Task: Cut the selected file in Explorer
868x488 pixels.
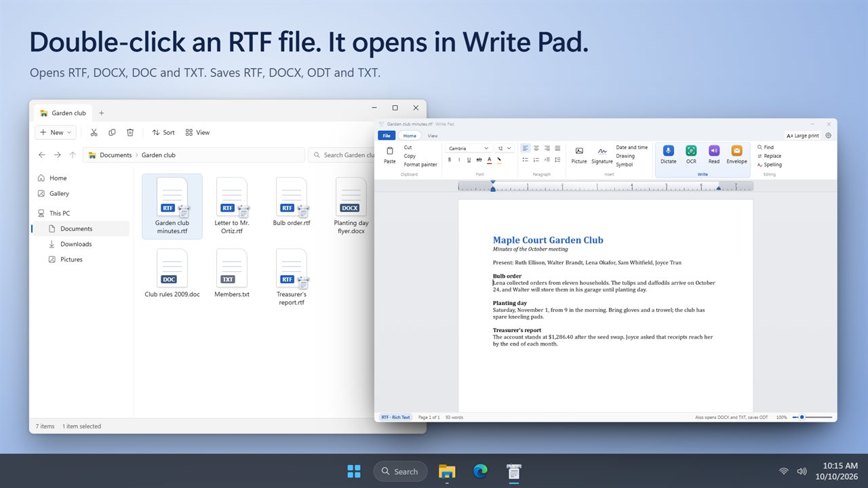Action: click(94, 132)
